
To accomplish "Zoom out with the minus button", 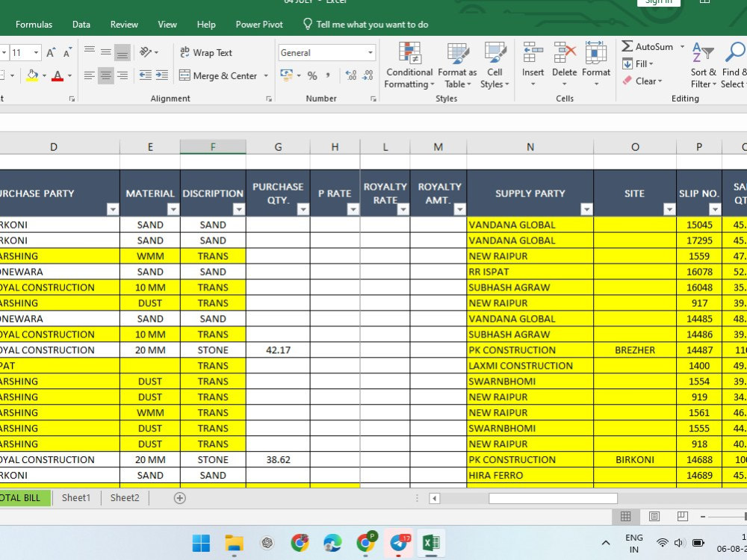I will click(703, 516).
